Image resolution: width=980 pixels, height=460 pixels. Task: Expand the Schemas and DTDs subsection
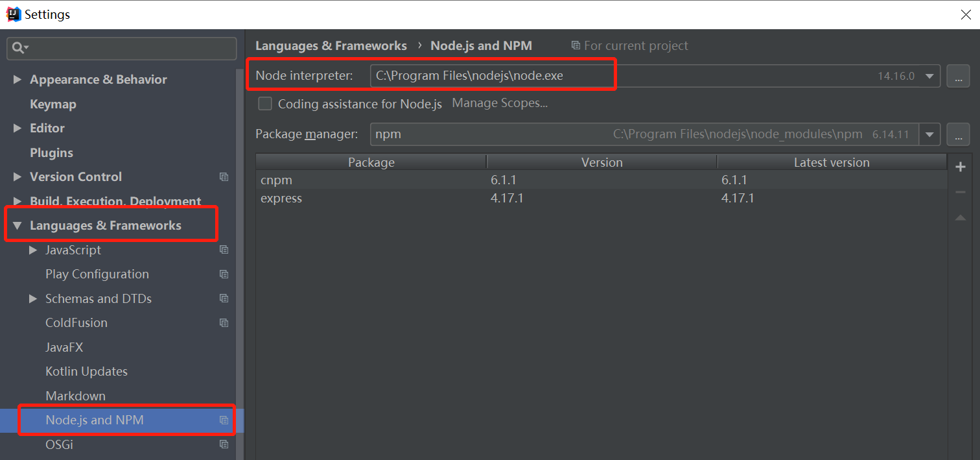click(33, 298)
